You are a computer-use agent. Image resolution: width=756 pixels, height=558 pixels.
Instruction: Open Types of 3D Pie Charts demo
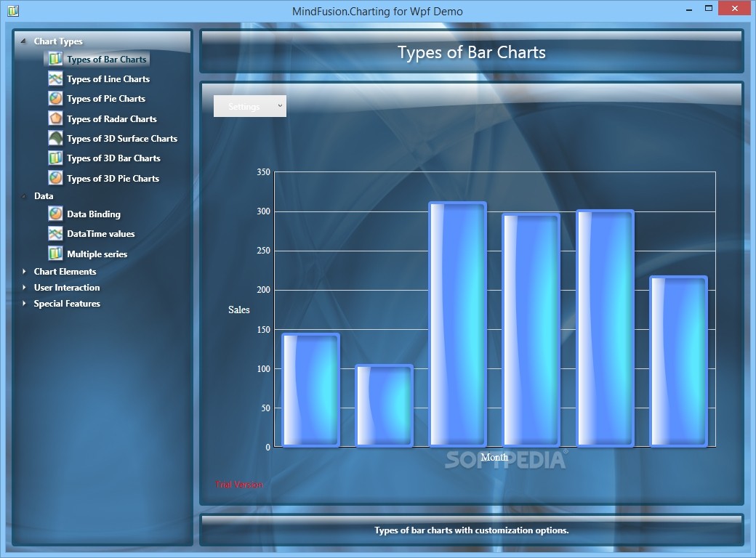coord(113,179)
